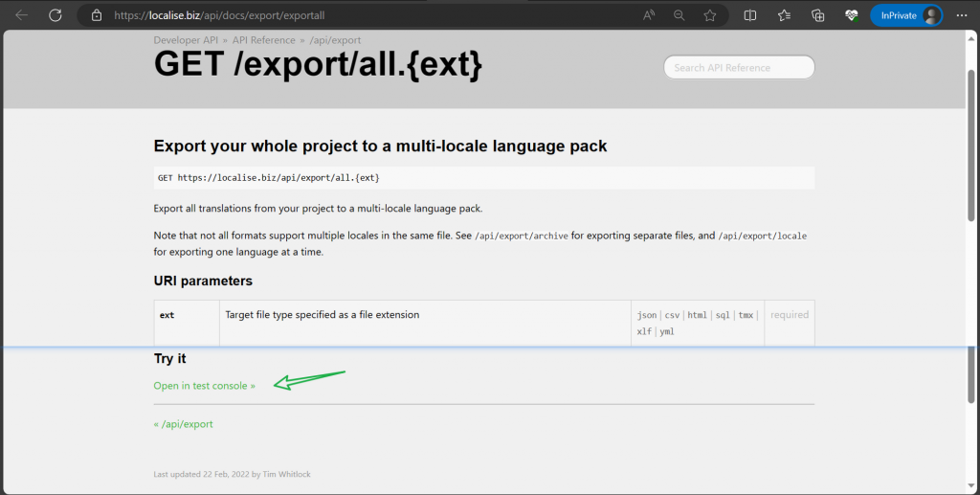Open Browser essentials heart icon
This screenshot has width=980, height=495.
coord(851,15)
